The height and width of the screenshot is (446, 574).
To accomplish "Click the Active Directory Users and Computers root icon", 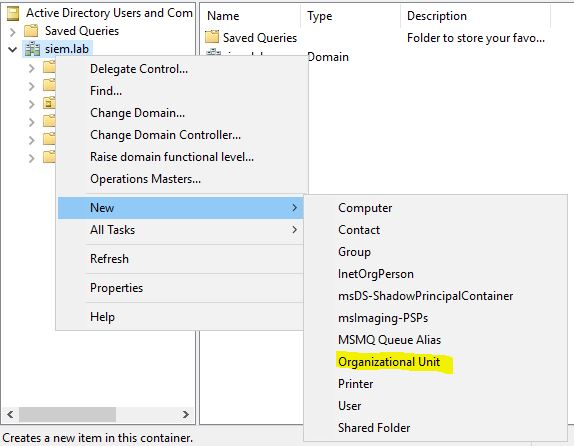I will click(13, 13).
